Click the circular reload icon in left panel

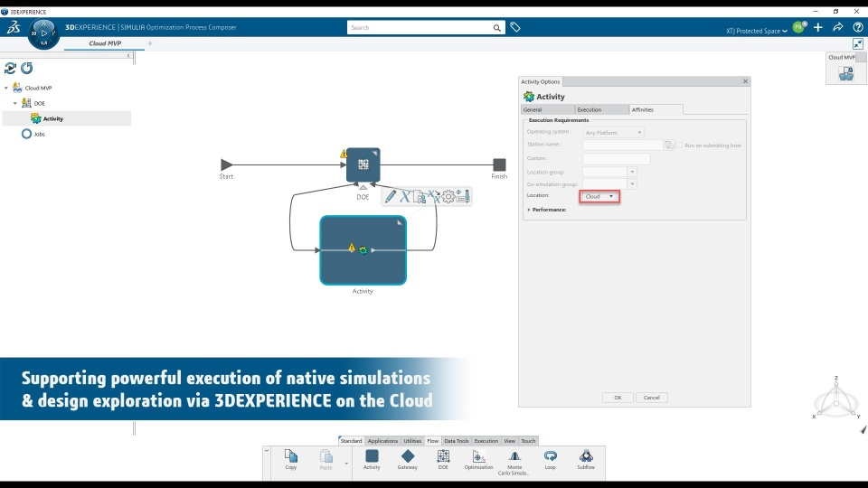coord(26,68)
